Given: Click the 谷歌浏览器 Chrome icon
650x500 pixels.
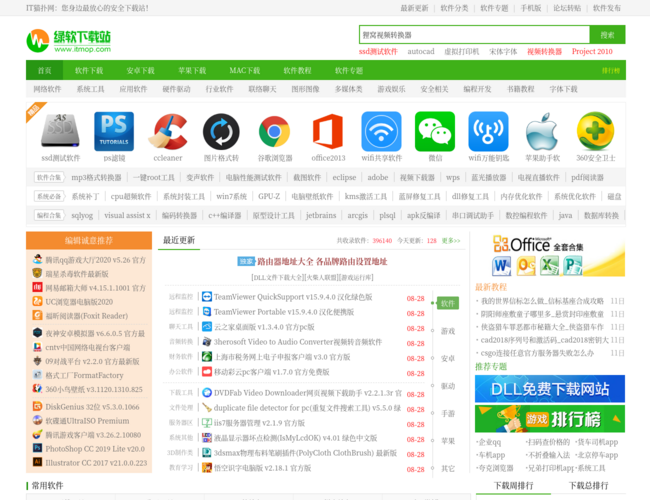Looking at the screenshot, I should click(x=274, y=131).
